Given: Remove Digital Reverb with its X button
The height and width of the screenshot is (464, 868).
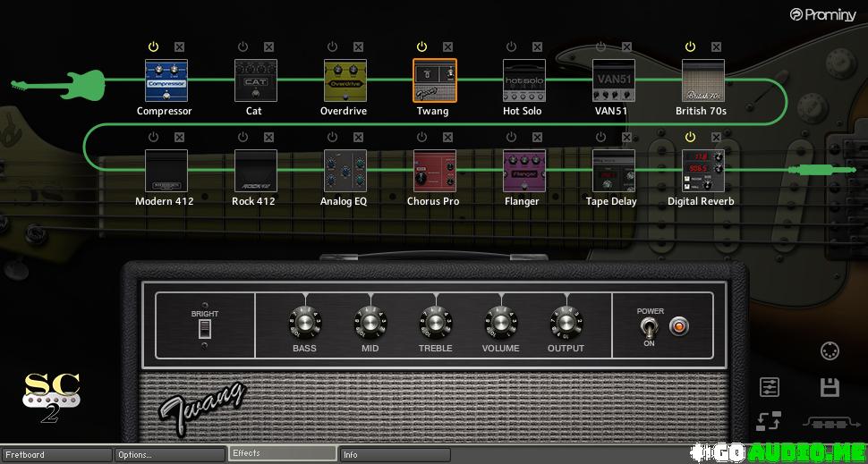Looking at the screenshot, I should pyautogui.click(x=716, y=137).
